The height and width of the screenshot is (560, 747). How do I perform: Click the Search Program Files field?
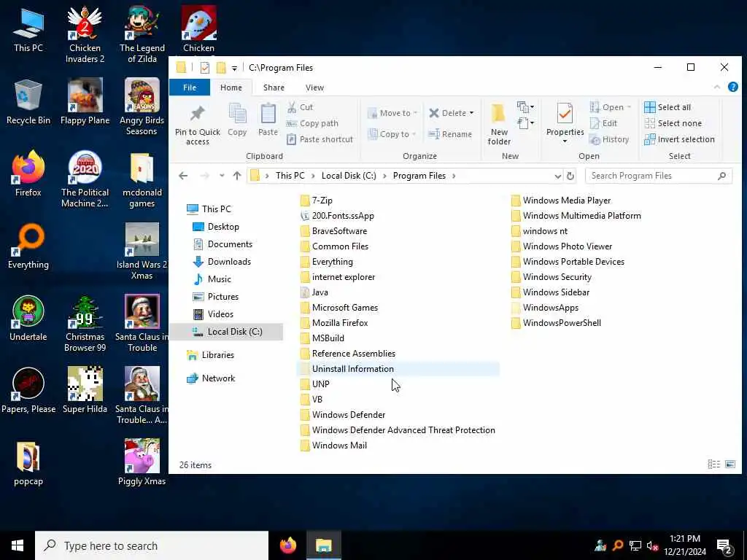(659, 176)
